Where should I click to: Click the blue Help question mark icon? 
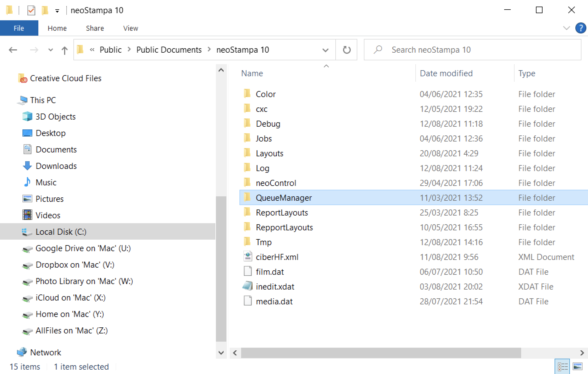click(x=580, y=28)
